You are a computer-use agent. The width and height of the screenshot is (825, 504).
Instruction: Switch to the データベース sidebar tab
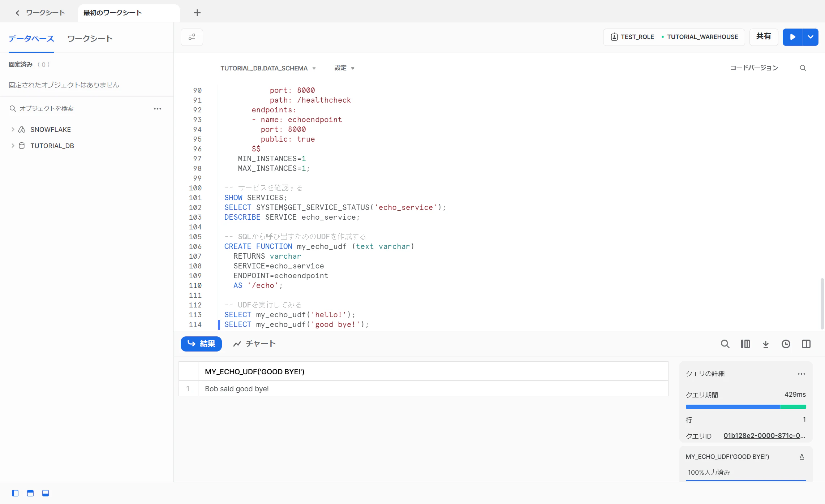pos(31,39)
